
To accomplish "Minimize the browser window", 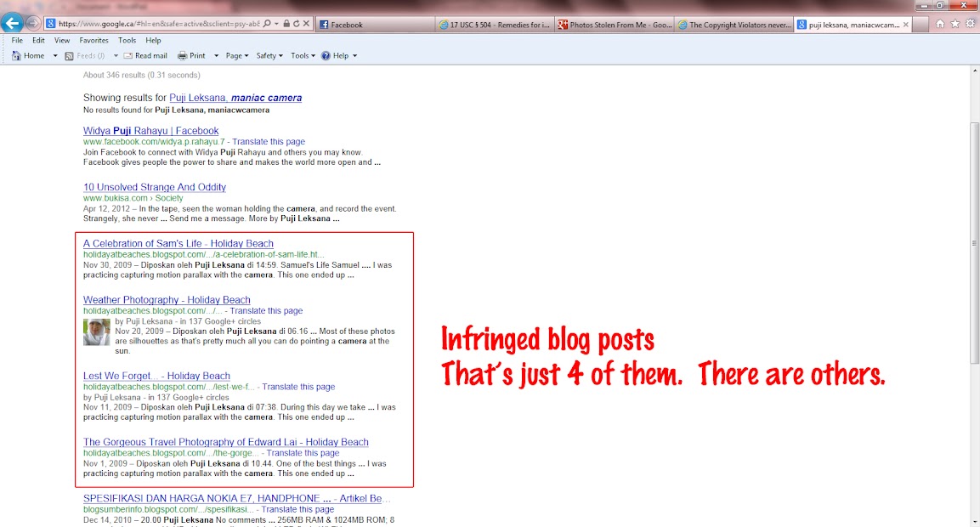I will [x=925, y=5].
